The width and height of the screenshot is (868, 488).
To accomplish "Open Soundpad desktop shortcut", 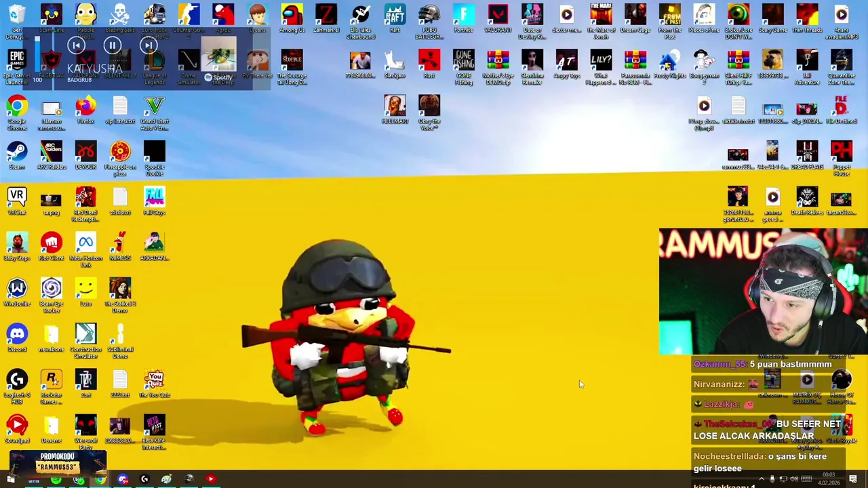I will (17, 429).
